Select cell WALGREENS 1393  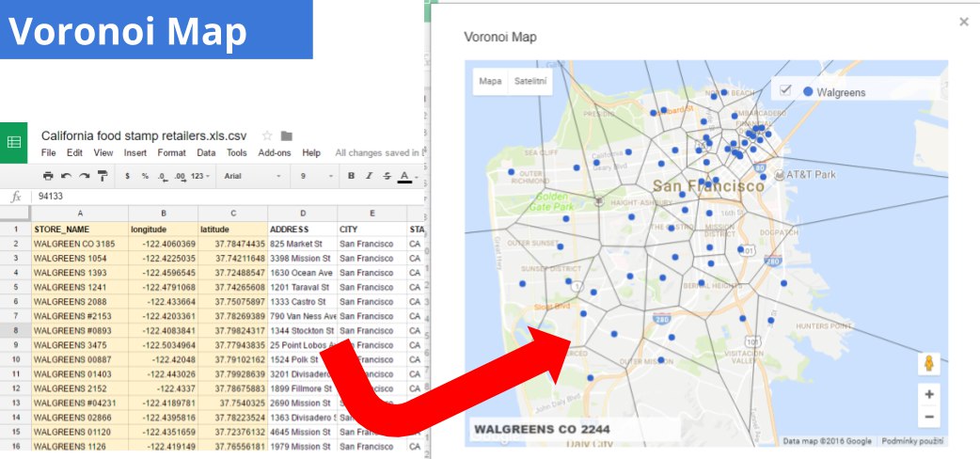click(x=80, y=273)
